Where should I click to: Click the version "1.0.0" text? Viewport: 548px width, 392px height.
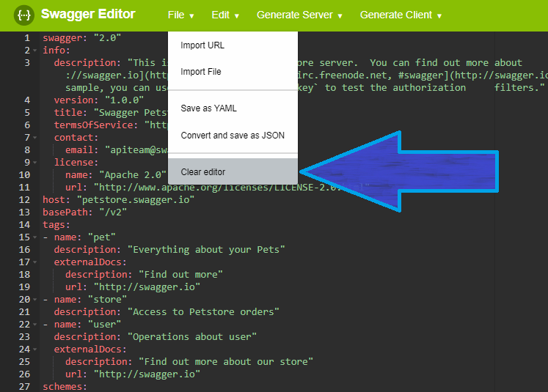click(99, 100)
